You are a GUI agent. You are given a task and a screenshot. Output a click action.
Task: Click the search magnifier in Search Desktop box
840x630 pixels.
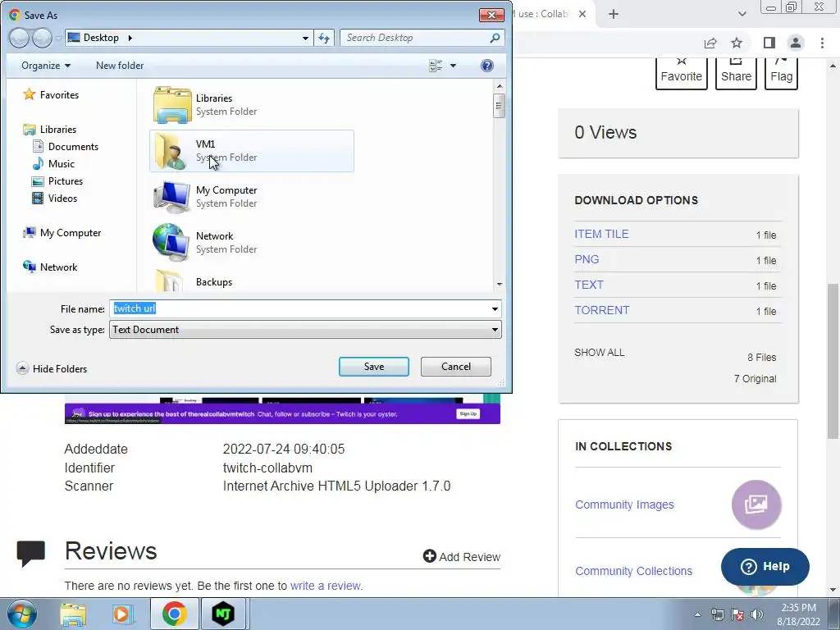(x=495, y=38)
